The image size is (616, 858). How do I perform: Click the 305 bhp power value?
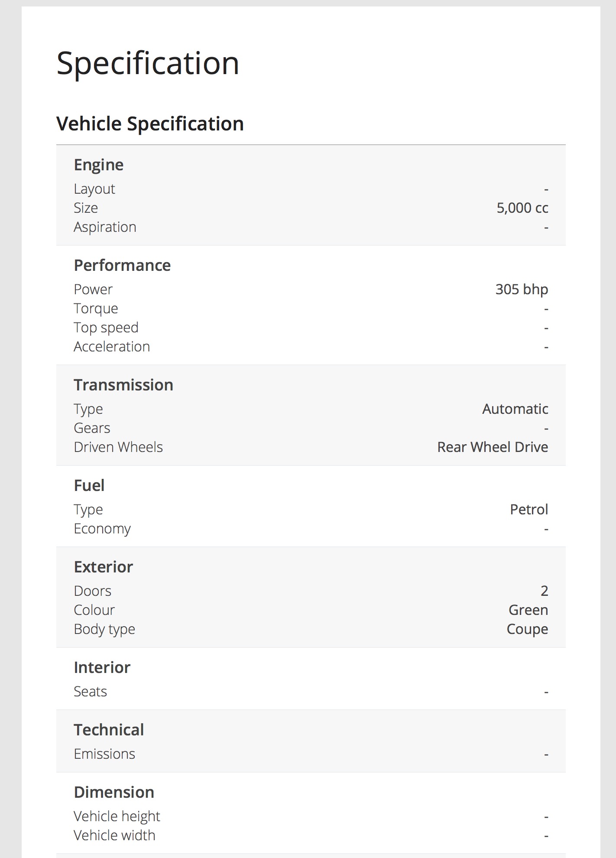pyautogui.click(x=522, y=289)
